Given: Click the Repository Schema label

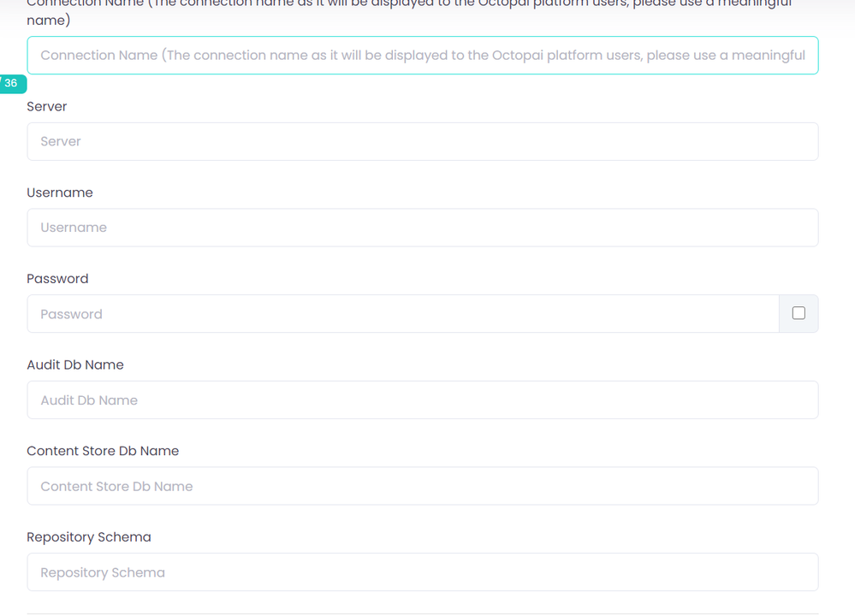Looking at the screenshot, I should (x=89, y=537).
